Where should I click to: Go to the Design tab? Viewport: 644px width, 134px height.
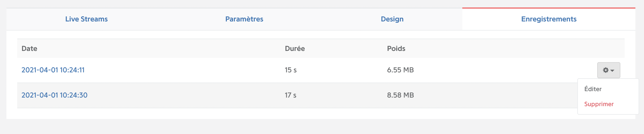point(392,19)
